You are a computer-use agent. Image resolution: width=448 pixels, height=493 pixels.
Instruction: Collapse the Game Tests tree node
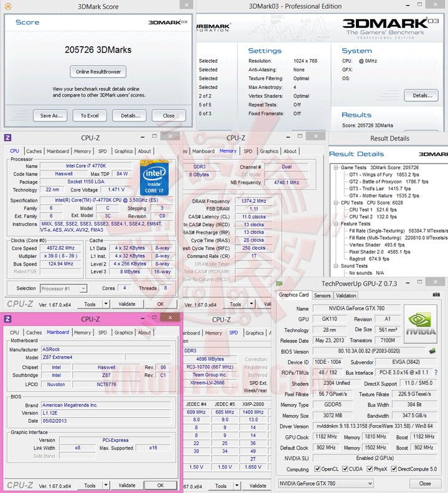(x=336, y=168)
